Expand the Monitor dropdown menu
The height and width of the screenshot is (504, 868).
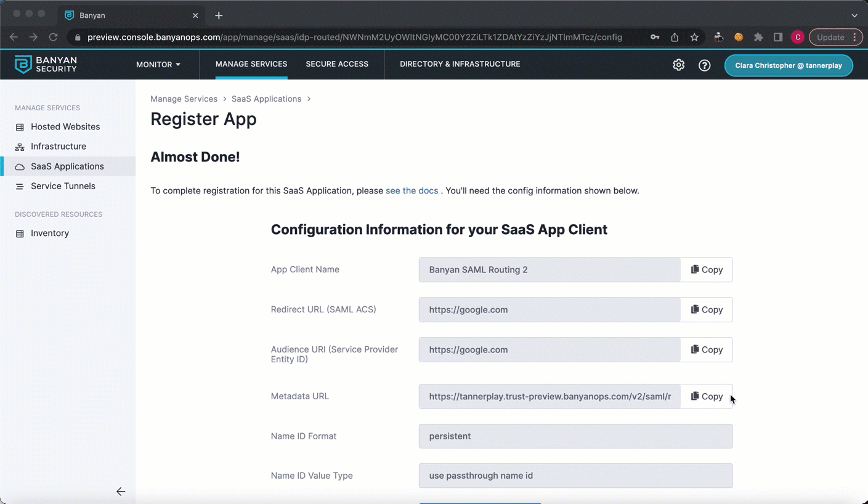click(x=158, y=64)
